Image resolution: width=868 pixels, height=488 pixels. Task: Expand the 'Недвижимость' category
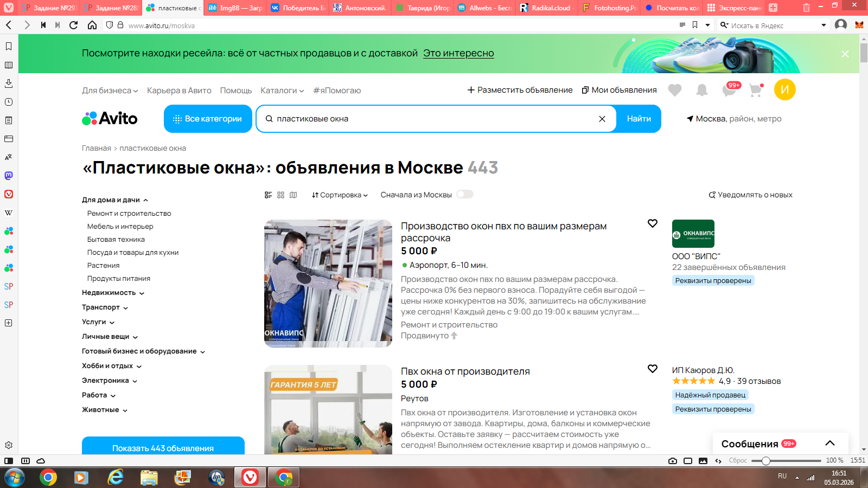(x=113, y=293)
